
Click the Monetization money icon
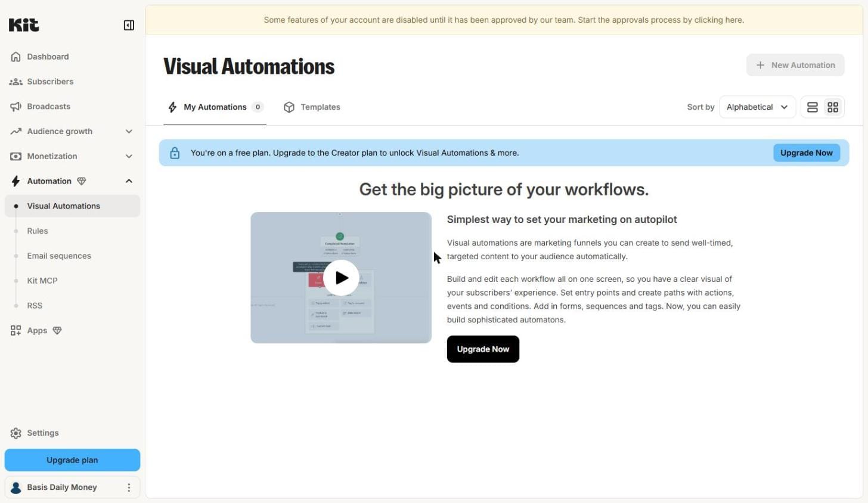click(16, 156)
